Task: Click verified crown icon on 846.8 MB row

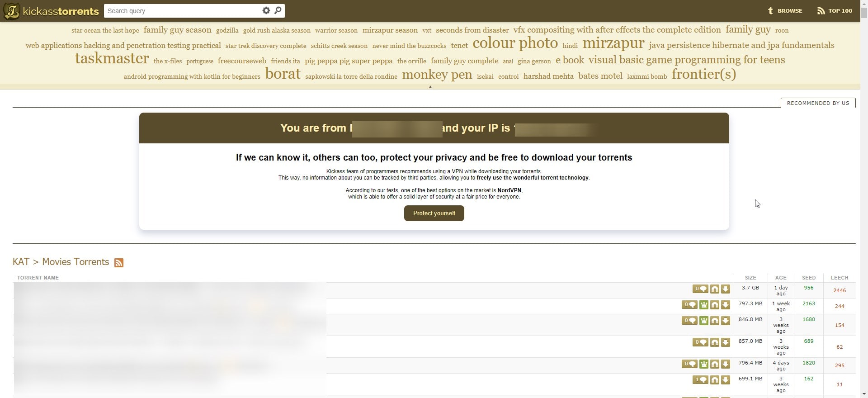Action: pyautogui.click(x=704, y=321)
